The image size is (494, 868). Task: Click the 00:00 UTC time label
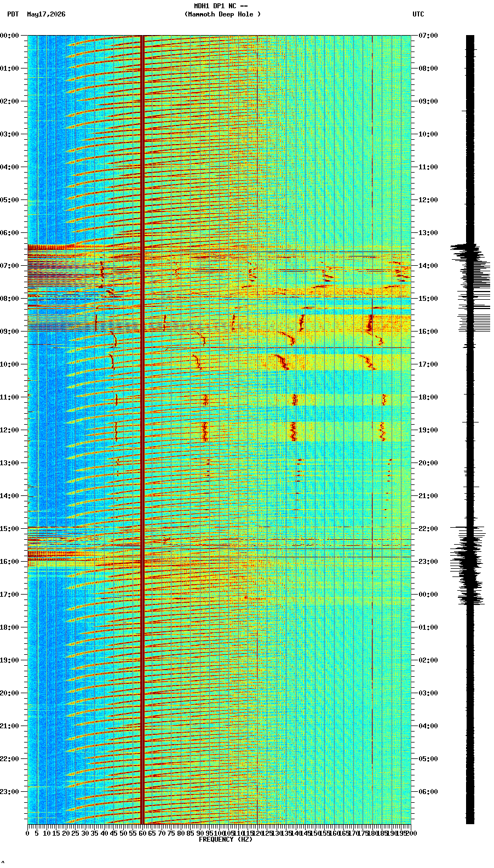click(428, 595)
